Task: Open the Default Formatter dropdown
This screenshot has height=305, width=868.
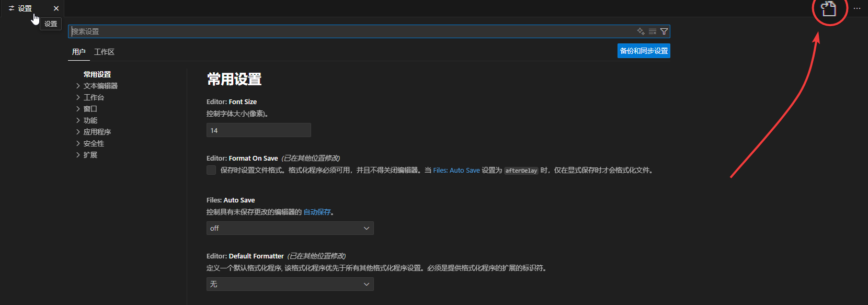Action: [290, 284]
